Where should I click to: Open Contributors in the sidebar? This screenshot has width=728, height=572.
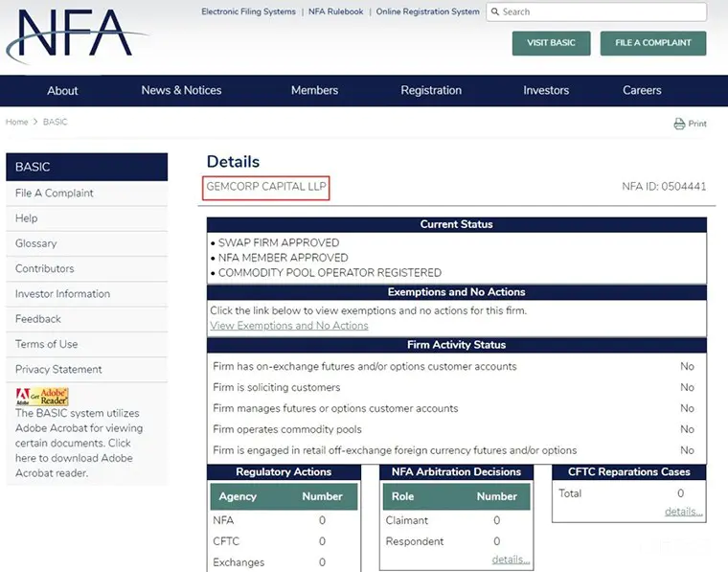tap(87, 268)
